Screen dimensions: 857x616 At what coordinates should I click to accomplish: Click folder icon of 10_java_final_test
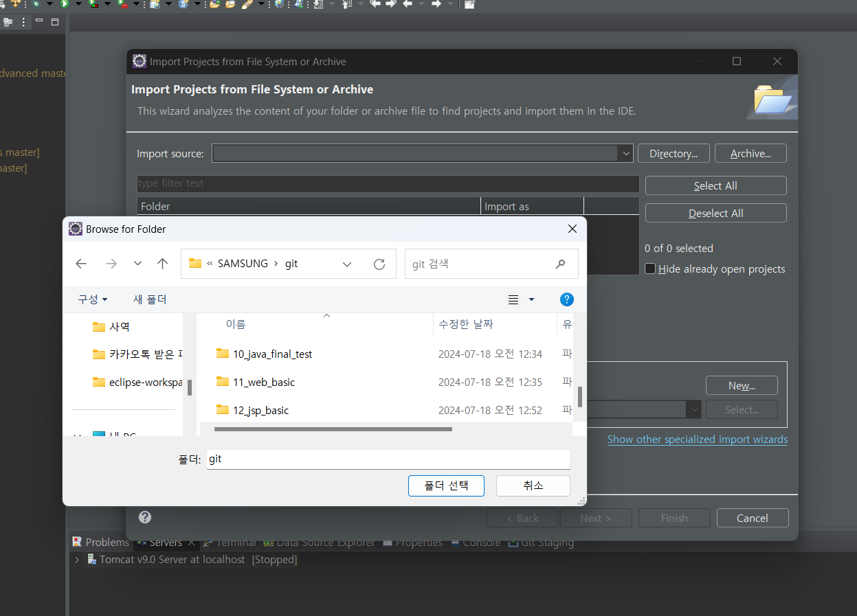222,354
